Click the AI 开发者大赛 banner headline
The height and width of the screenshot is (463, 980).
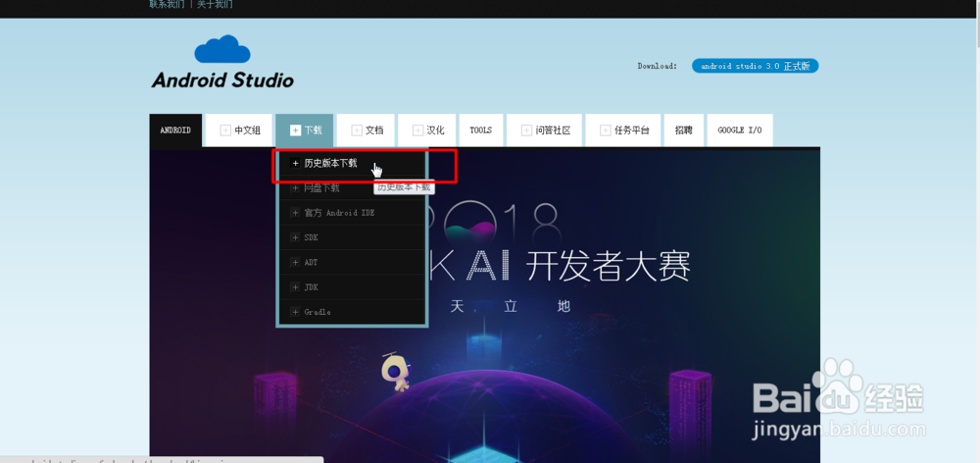pos(579,267)
